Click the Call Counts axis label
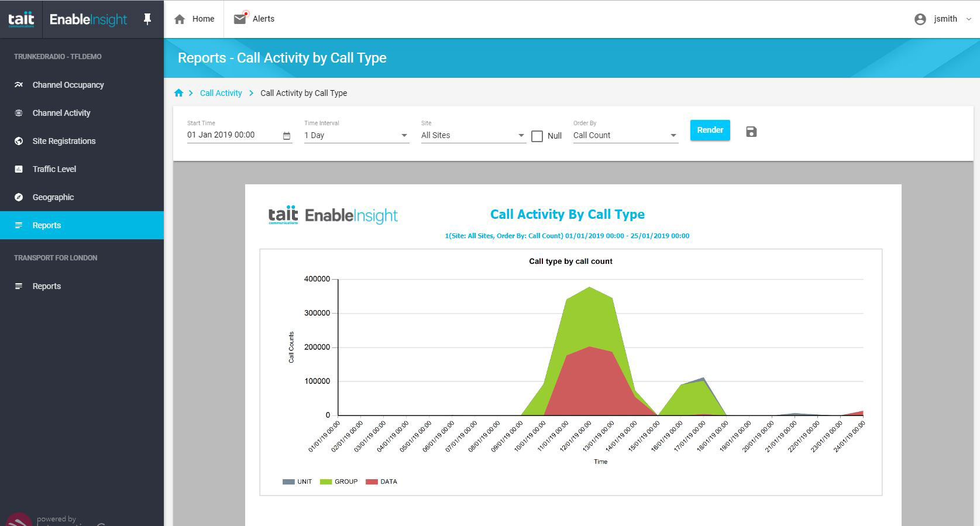980x526 pixels. [x=291, y=348]
